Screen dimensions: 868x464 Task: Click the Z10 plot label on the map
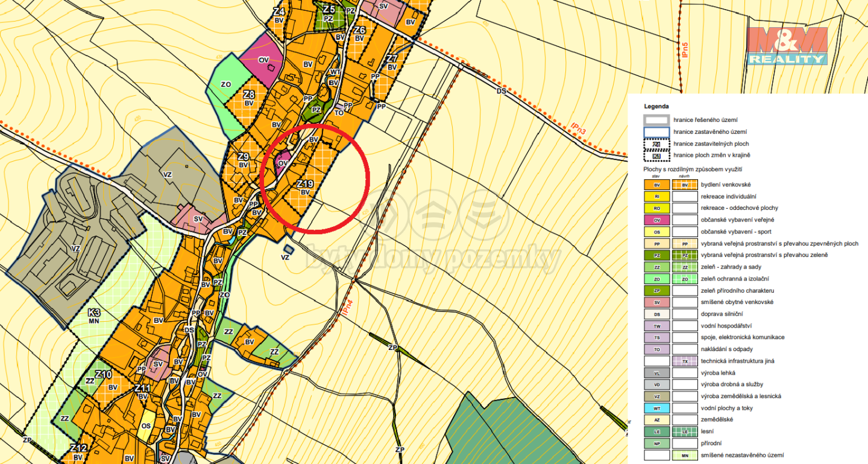coord(104,375)
